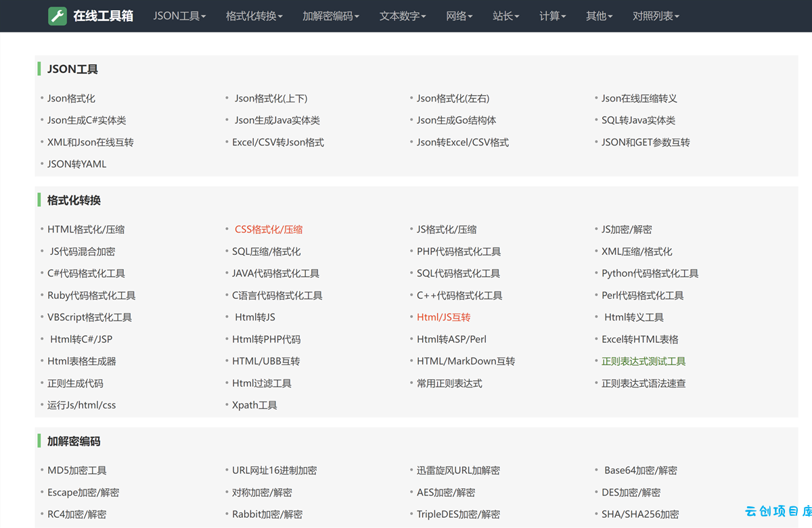Open Python代码格式化工具 link
This screenshot has height=528, width=812.
coord(650,274)
